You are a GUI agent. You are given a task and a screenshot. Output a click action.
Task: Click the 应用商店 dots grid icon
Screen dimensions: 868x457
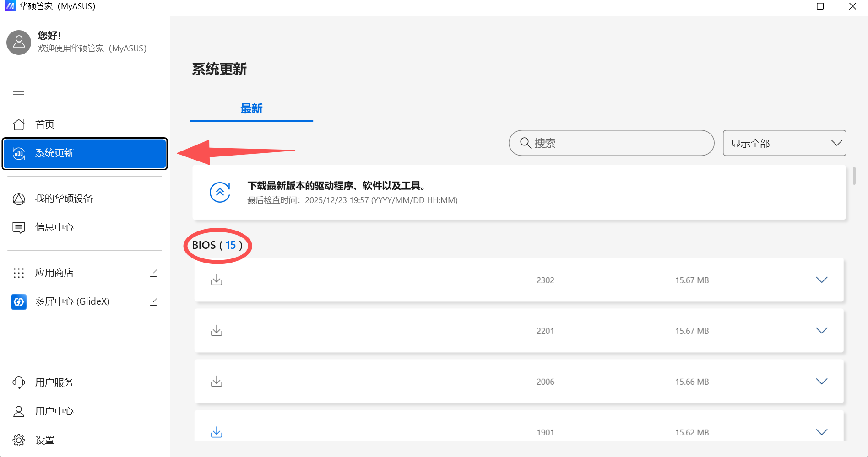pos(19,273)
